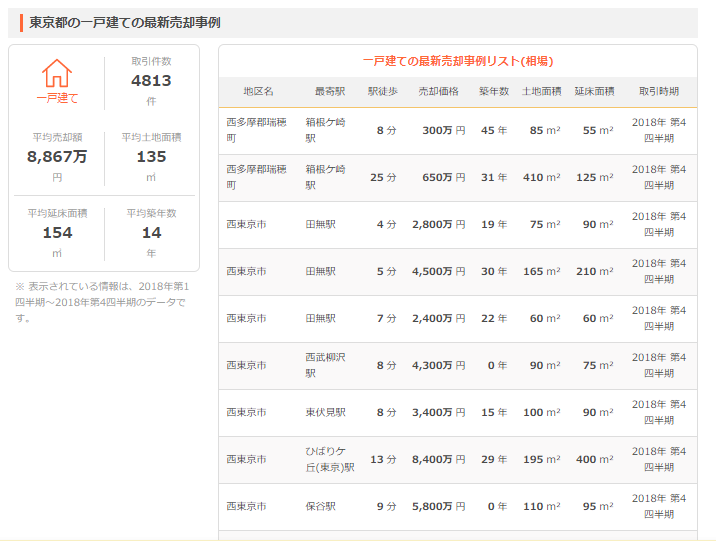Click the 東京都の一戸建ての最新売却事例 heading
Viewport: 716px width, 541px height.
click(x=125, y=23)
